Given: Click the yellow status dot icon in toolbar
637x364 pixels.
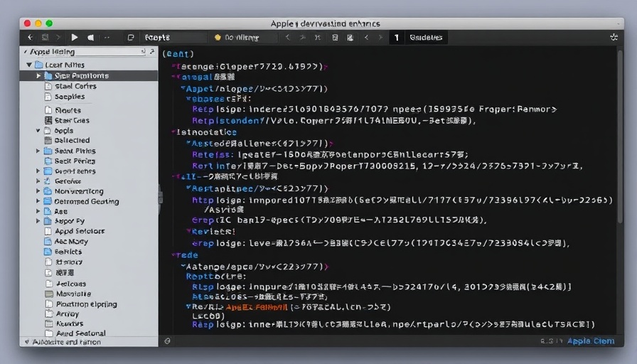Looking at the screenshot, I should point(218,38).
